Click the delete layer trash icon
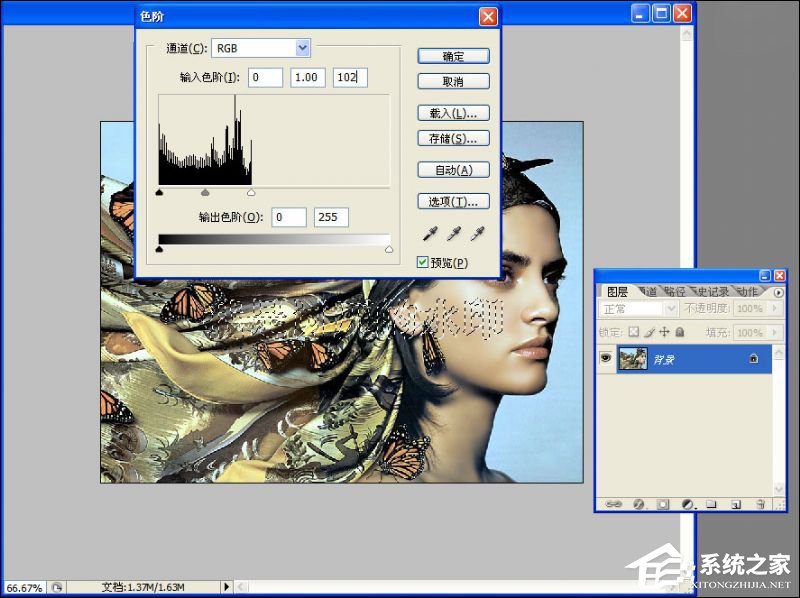 (761, 504)
